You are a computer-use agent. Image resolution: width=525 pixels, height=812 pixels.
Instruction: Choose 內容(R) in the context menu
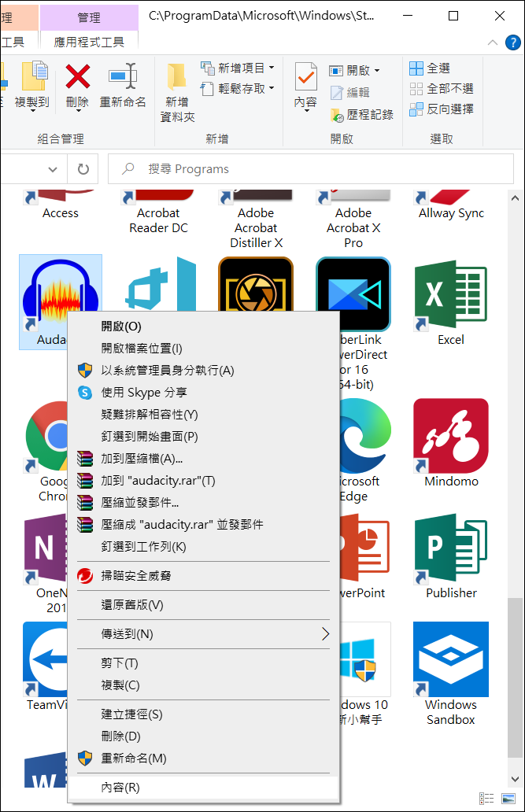pos(203,788)
